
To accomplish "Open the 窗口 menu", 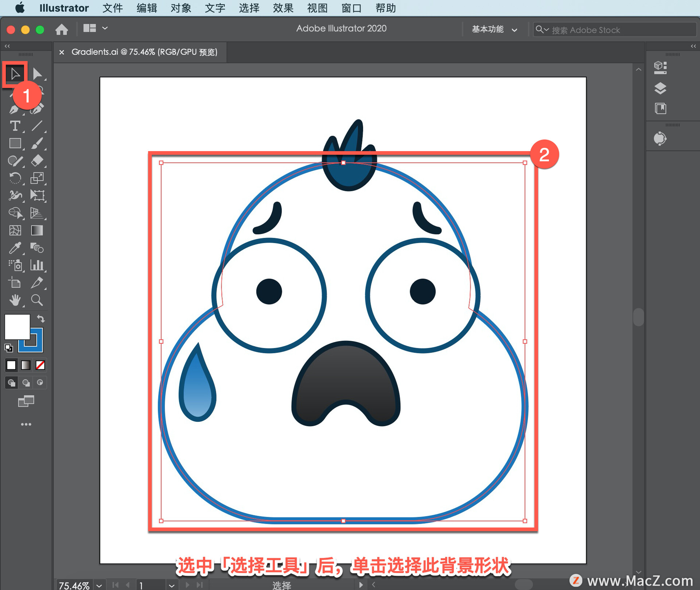I will (351, 8).
